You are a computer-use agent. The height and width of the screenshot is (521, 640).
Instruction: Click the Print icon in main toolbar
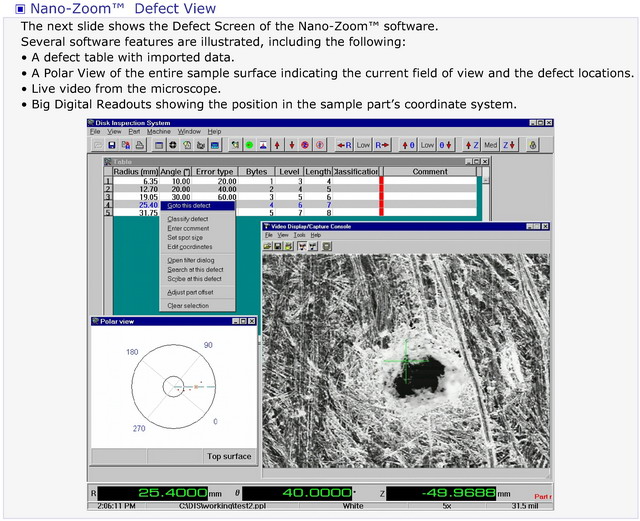(x=140, y=145)
